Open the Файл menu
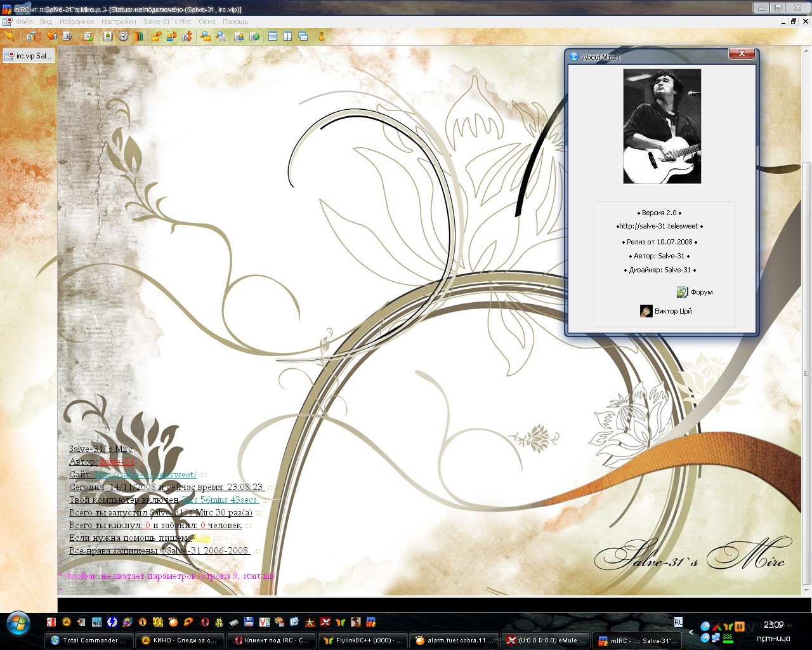Viewport: 812px width, 650px height. (24, 22)
